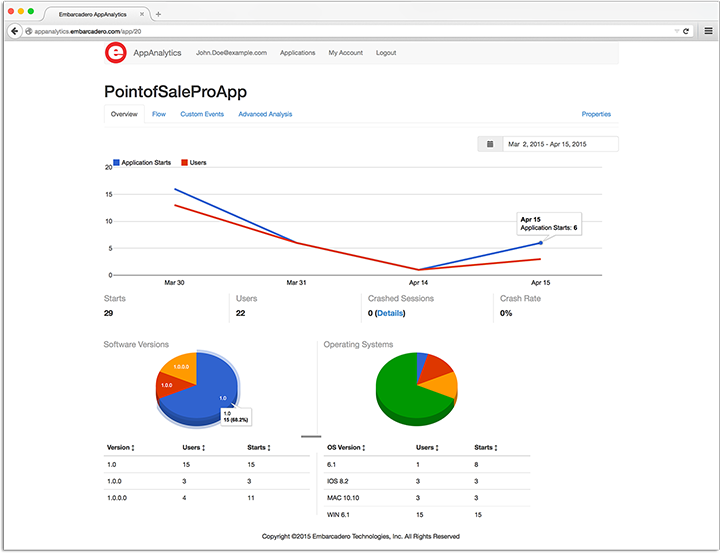Open the crashed sessions Details link
The image size is (720, 553).
pos(391,313)
